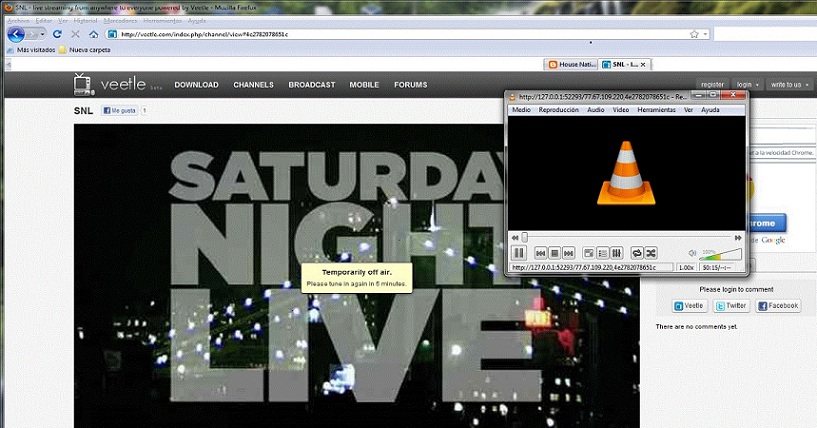Viewport: 817px width, 428px height.
Task: Expand the write to us dropdown
Action: point(787,85)
